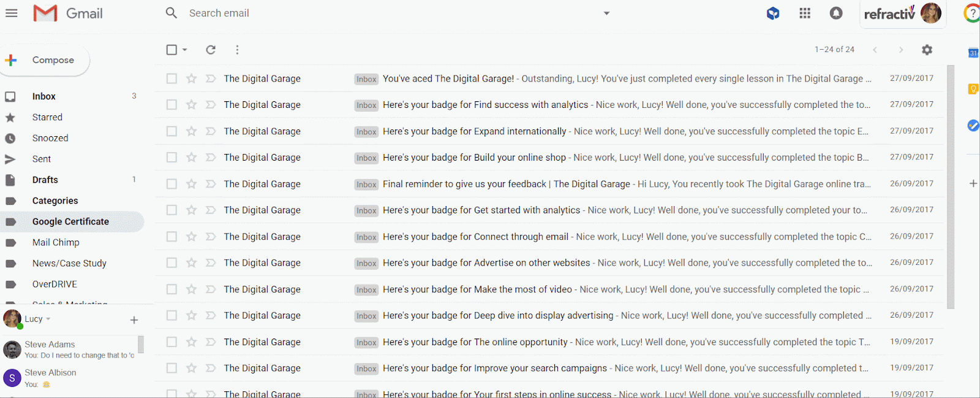Open the Lucy chat status dropdown
The height and width of the screenshot is (398, 980).
(x=48, y=319)
